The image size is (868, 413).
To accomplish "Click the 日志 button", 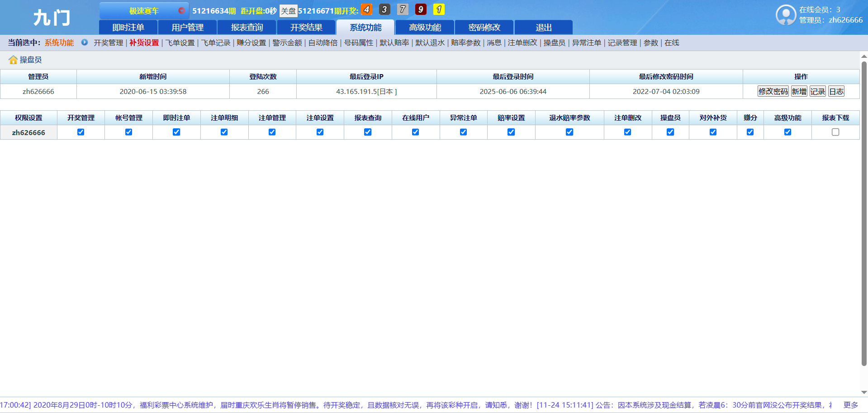I will pyautogui.click(x=836, y=91).
